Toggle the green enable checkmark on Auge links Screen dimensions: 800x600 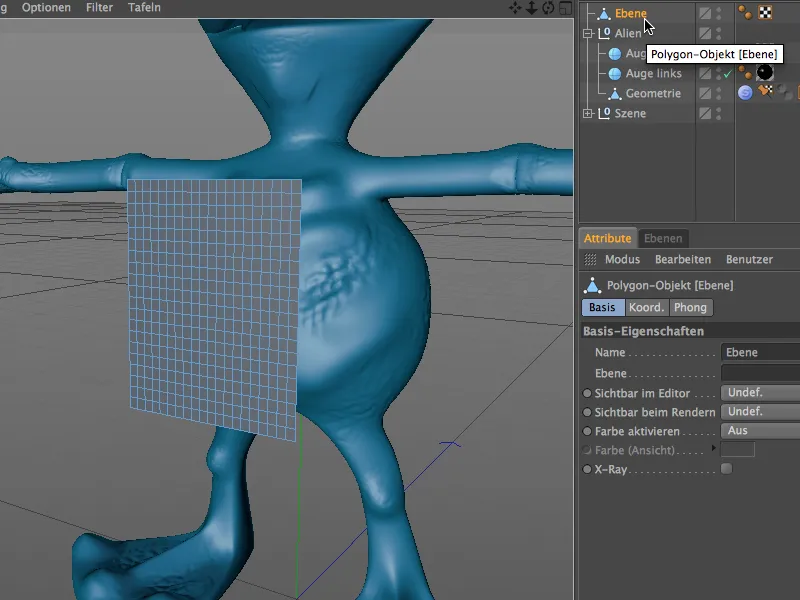[728, 74]
